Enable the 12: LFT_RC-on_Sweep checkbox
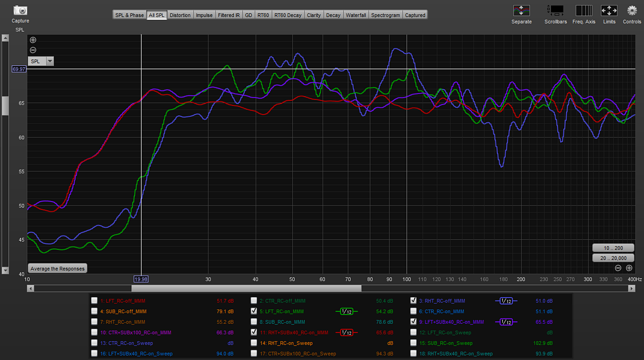This screenshot has height=360, width=644. point(413,332)
